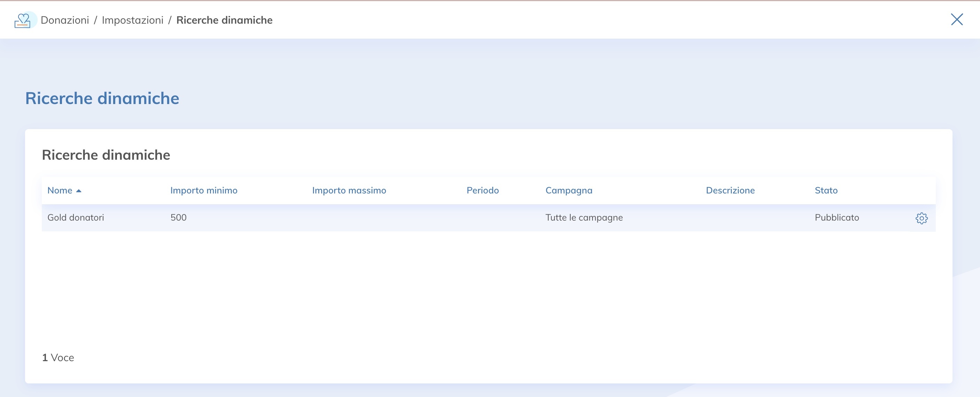980x397 pixels.
Task: Go to Donazioni in the breadcrumb
Action: tap(65, 20)
